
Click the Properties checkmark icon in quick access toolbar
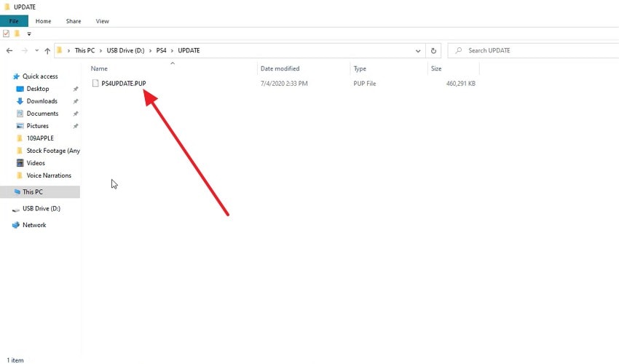(6, 33)
